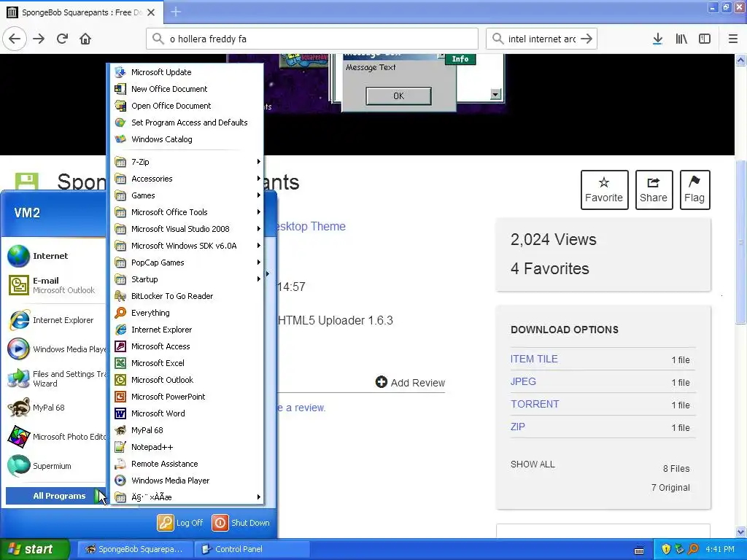Screen dimensions: 747x560
Task: Click the New Office Document icon
Action: tap(120, 89)
